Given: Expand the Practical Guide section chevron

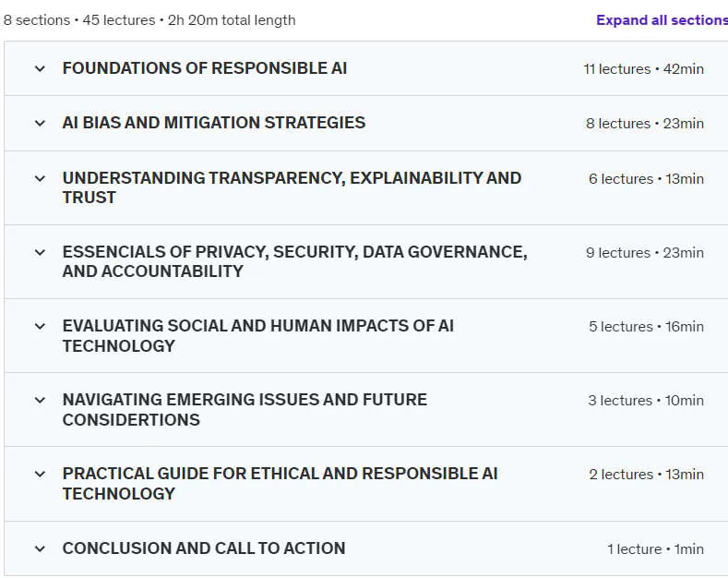Looking at the screenshot, I should (40, 474).
